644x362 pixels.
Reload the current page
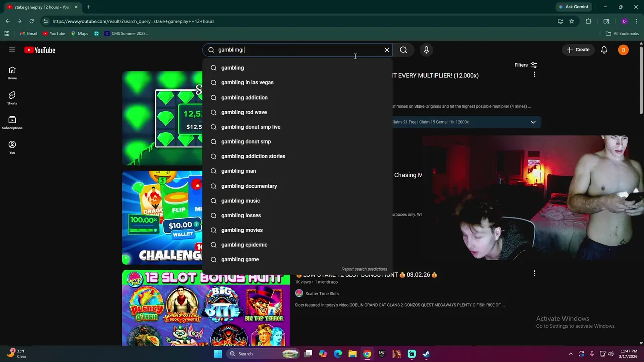pos(31,21)
